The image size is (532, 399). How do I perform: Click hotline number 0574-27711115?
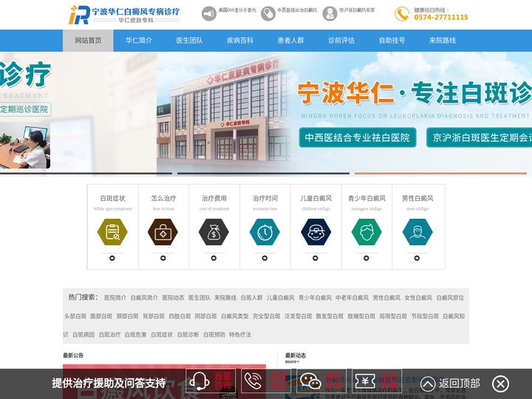441,17
